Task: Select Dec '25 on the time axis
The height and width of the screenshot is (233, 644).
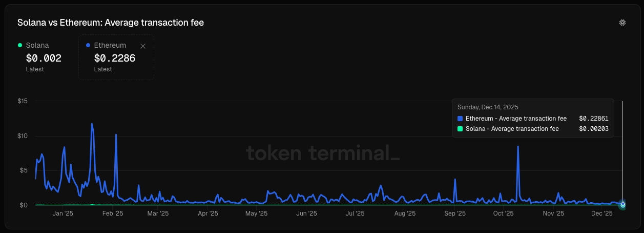Action: tap(601, 213)
